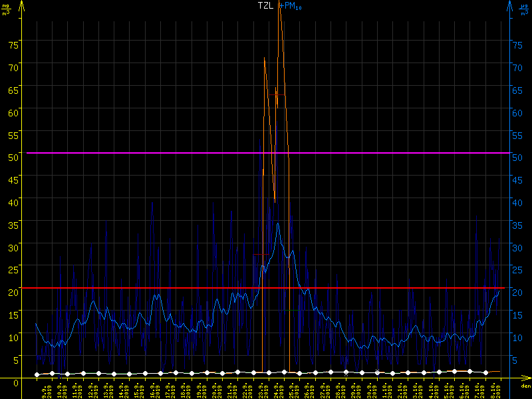Click the 35 tick on right blue axis
The image size is (532, 399).
point(517,225)
